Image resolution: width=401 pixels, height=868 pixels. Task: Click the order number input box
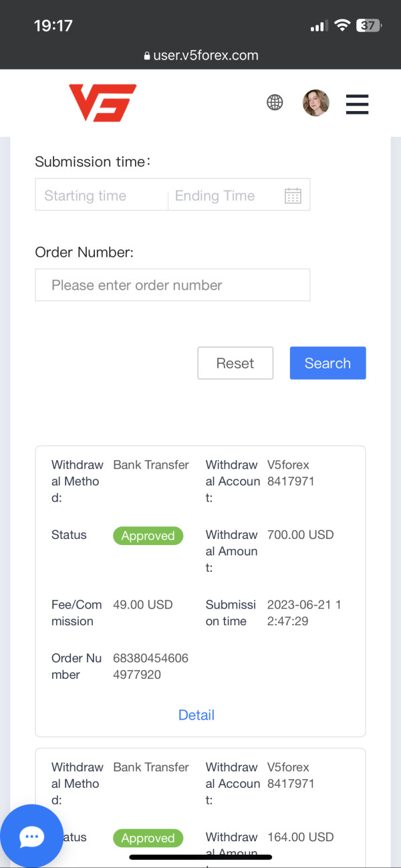[x=172, y=286]
